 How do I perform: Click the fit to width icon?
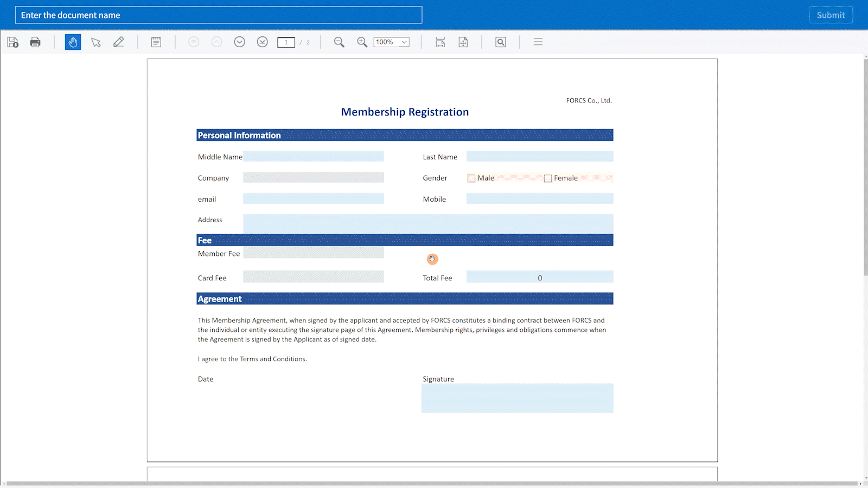click(x=441, y=42)
